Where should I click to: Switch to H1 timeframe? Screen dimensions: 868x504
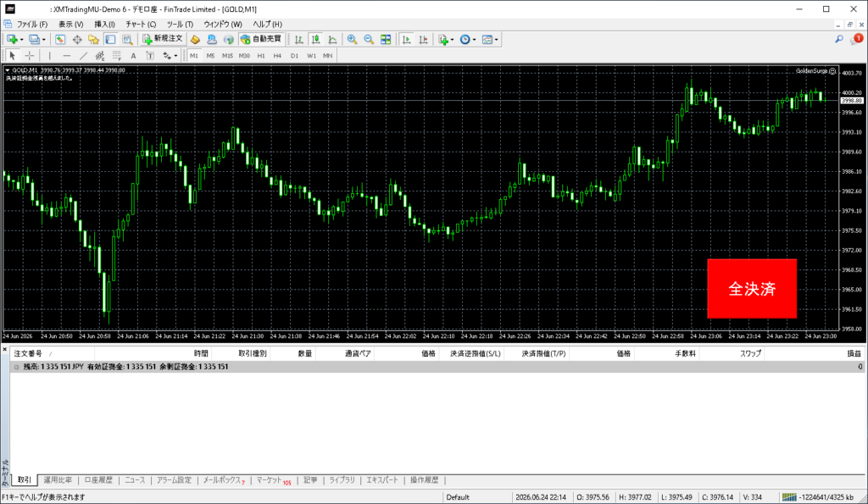(261, 55)
